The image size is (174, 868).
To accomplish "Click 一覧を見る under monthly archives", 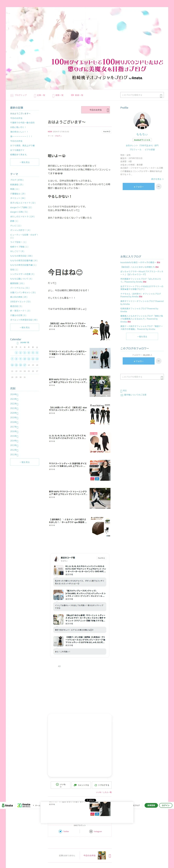I will click(x=25, y=462).
